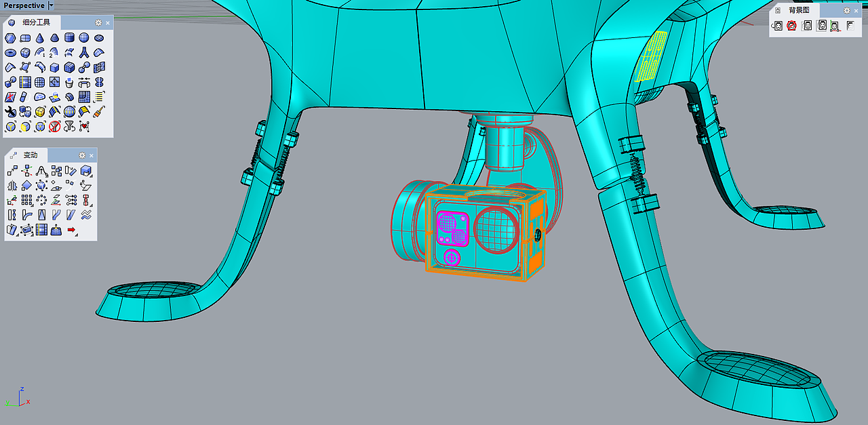Screen dimensions: 868x425
Task: Choose the Taper deformation tool
Action: 41,214
